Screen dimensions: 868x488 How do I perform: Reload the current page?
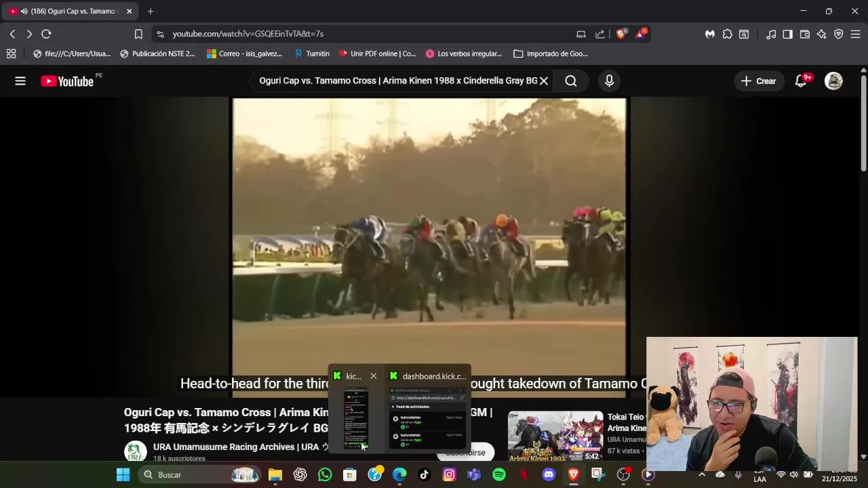(46, 34)
